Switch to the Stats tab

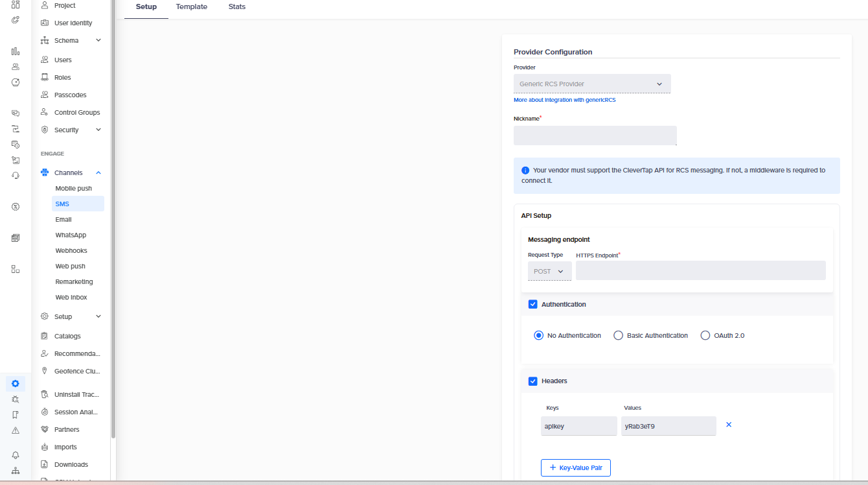point(237,6)
